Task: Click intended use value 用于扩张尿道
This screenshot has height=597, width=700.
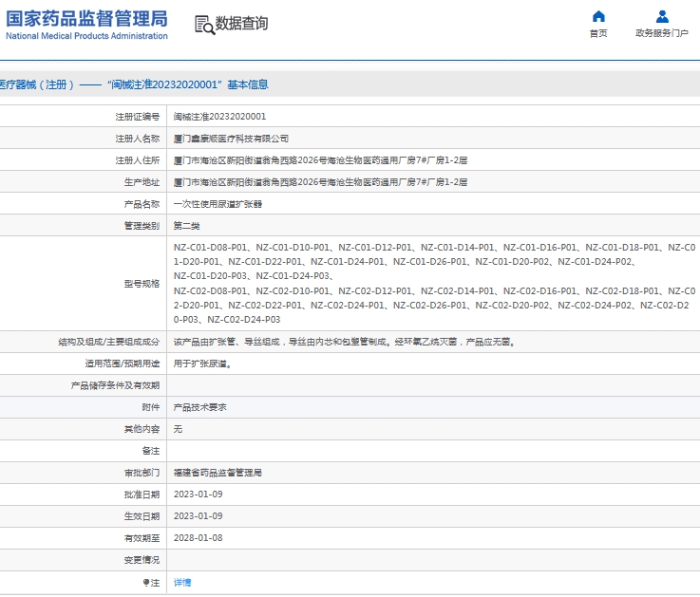Action: (202, 364)
